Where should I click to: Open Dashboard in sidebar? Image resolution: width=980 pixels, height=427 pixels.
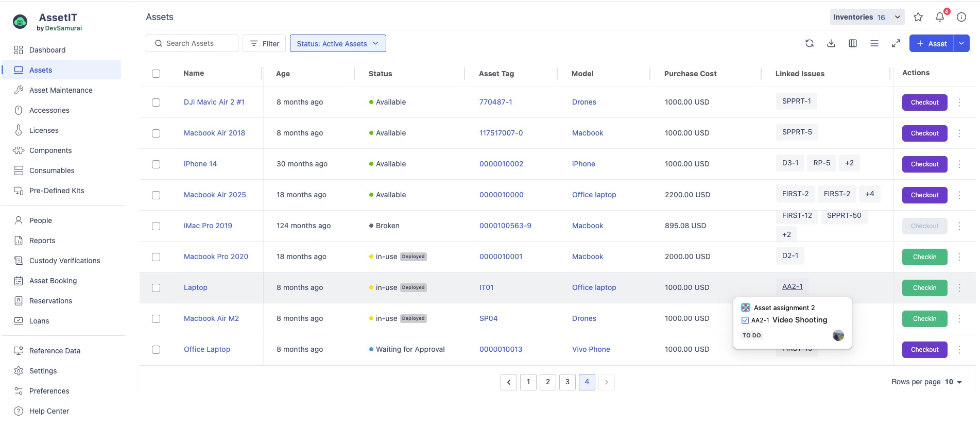pyautogui.click(x=47, y=50)
